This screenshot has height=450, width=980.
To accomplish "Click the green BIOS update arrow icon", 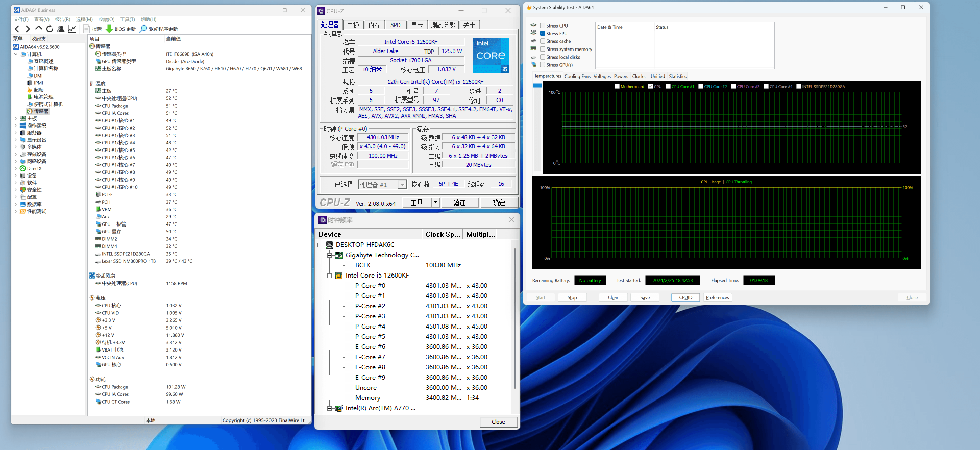I will point(109,29).
